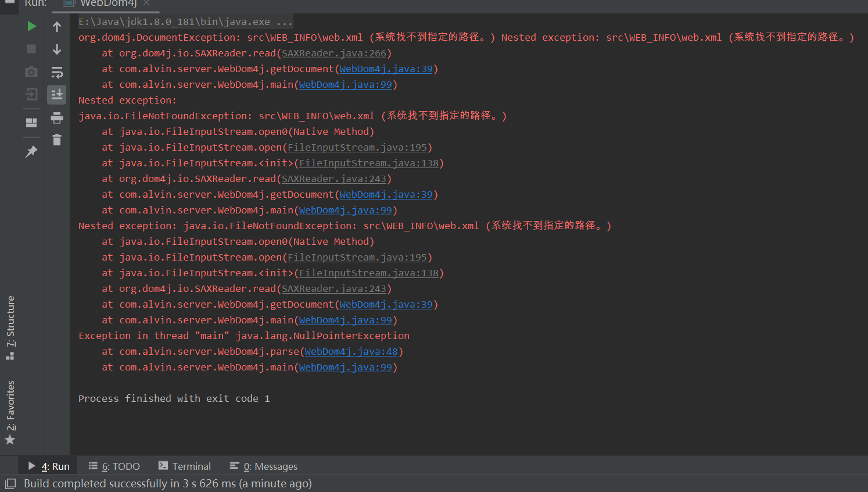This screenshot has height=492, width=868.
Task: Click the Favorites star icon on left edge
Action: coord(10,440)
